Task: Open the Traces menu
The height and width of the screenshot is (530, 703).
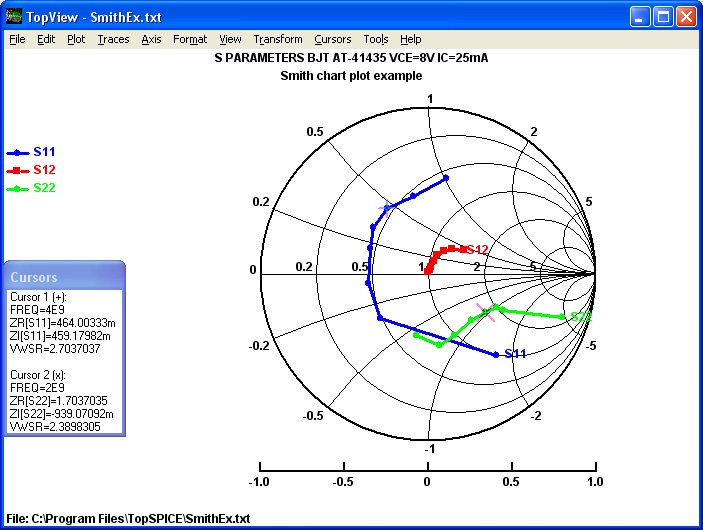Action: pos(113,39)
